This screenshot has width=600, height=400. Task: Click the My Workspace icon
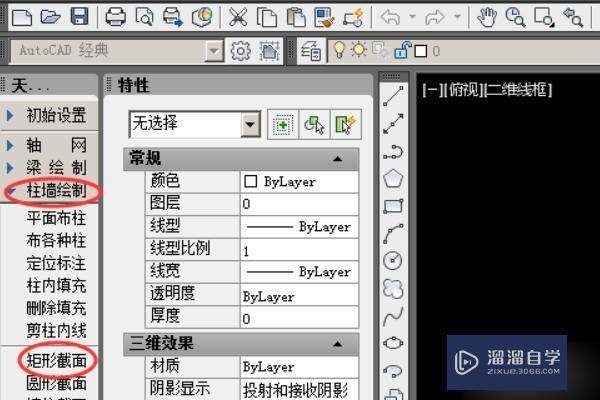[270, 51]
